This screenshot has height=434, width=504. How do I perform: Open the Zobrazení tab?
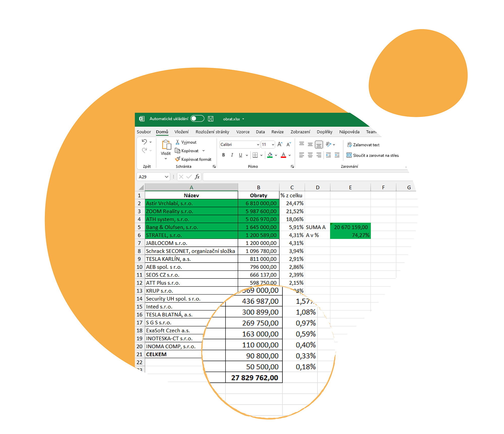coord(300,132)
